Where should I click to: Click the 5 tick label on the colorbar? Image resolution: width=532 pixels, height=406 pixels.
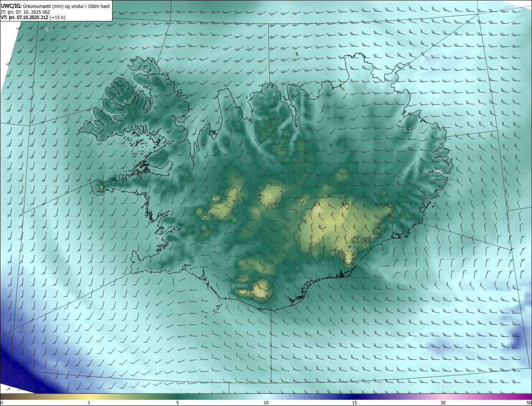coord(177,403)
